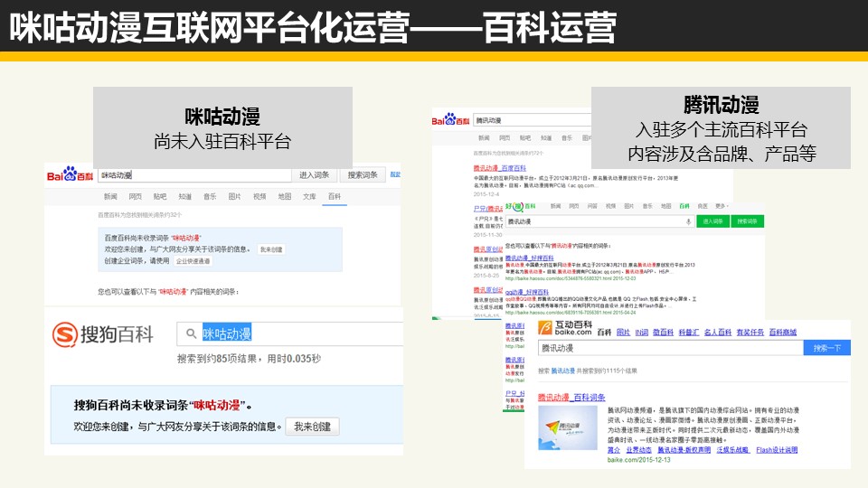Viewport: 868px width, 488px height.
Task: Open the 贴吧 tab under 咪咕动漫 search
Action: coord(160,196)
